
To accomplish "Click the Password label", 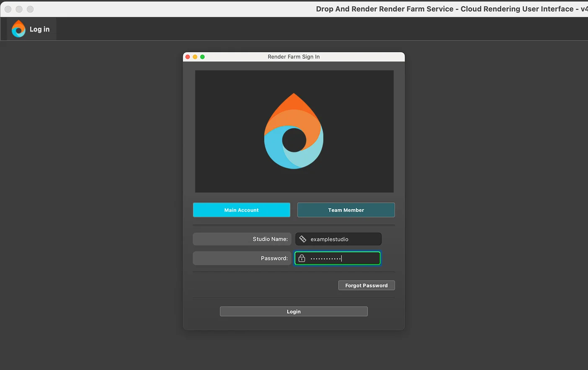I will tap(274, 258).
